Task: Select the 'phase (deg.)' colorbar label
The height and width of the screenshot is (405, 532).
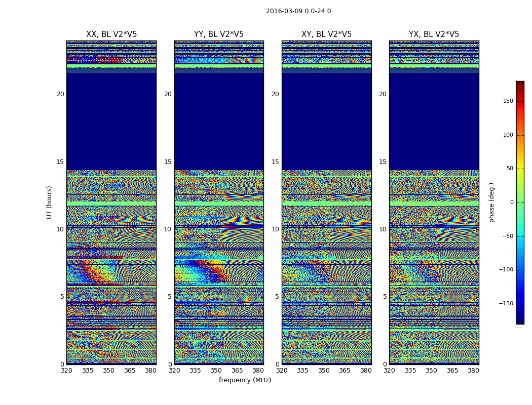Action: (x=491, y=202)
